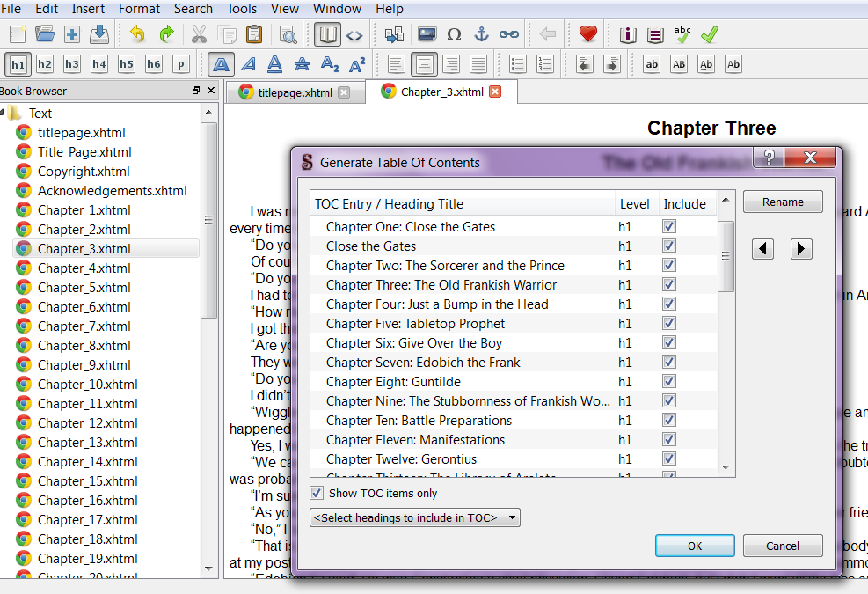Open the Select headings to include dropdown
This screenshot has height=594, width=868.
414,517
